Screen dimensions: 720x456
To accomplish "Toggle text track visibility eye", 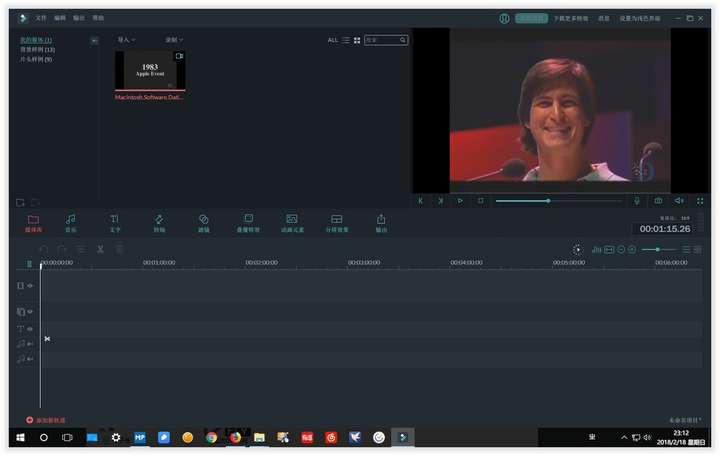I will click(30, 329).
